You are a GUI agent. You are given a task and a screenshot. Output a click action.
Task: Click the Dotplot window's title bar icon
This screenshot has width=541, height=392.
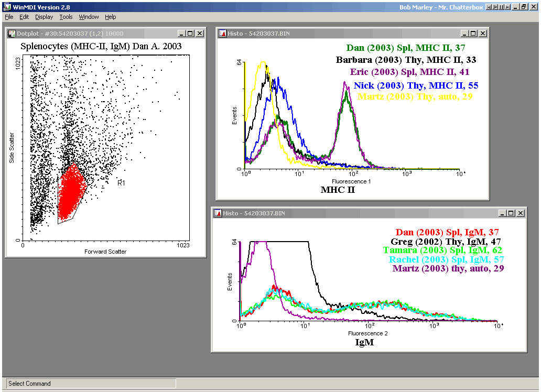[12, 34]
